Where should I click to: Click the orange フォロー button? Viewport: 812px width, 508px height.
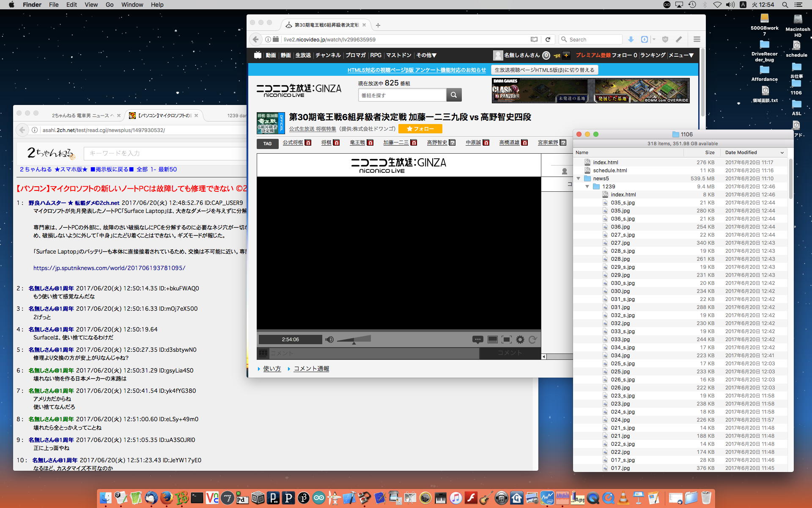(x=420, y=129)
